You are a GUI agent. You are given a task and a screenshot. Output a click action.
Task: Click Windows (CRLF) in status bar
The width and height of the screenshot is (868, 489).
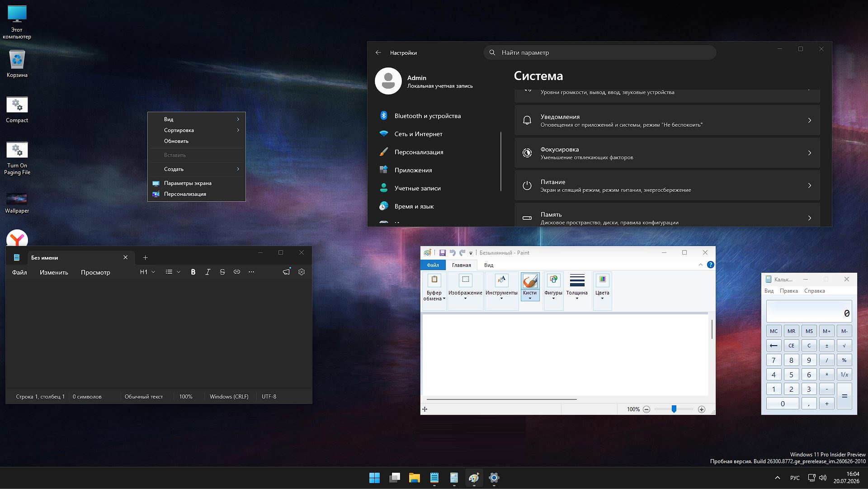(x=229, y=397)
